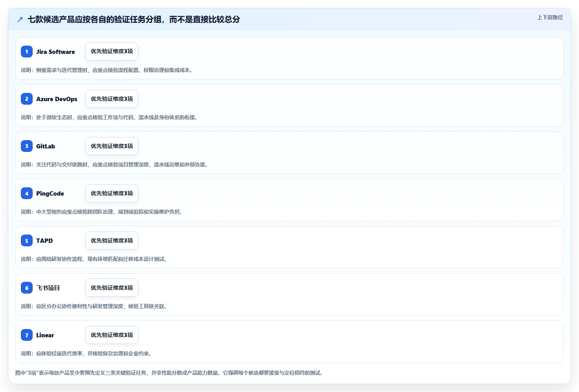Click the GitLab title
579x392 pixels.
click(46, 146)
